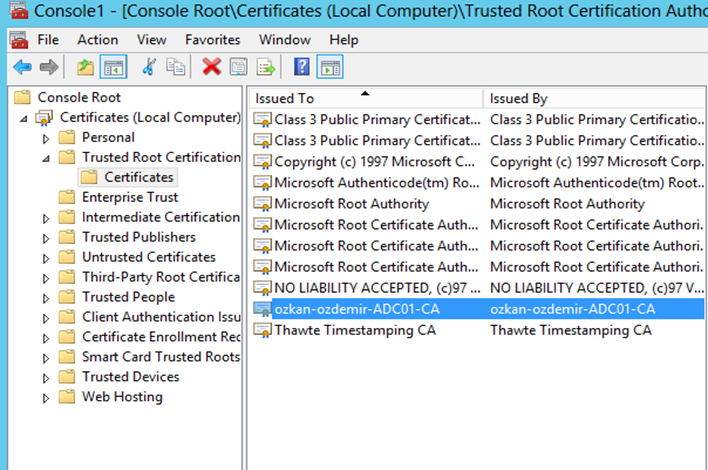The height and width of the screenshot is (470, 708).
Task: Select ozkan-ozdemir-ADC01-CA in Issued To
Action: point(357,309)
